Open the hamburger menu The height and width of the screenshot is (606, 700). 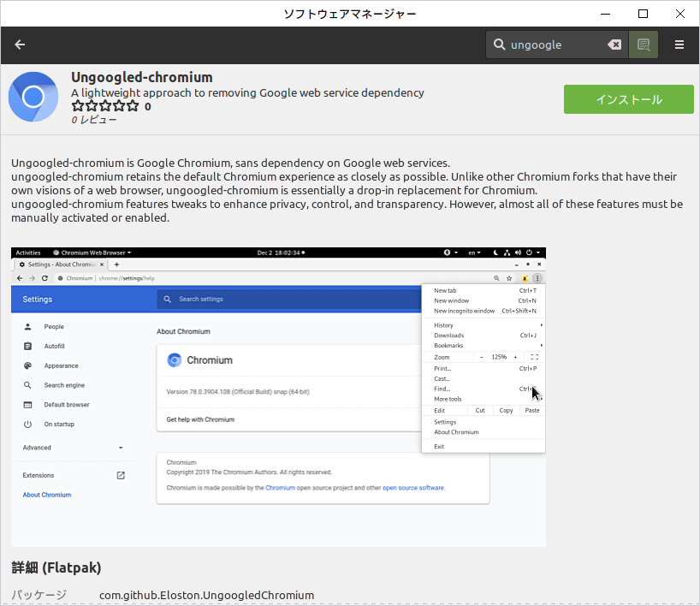coord(679,45)
